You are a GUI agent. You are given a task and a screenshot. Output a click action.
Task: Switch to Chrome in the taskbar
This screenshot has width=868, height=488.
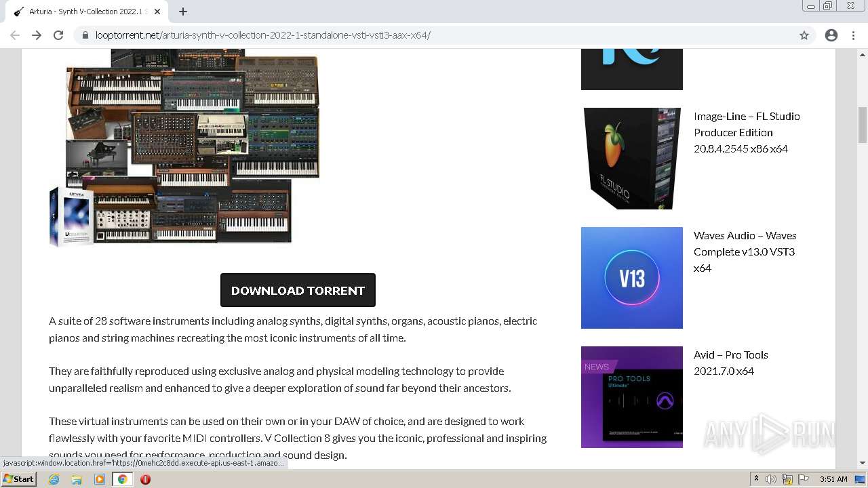123,479
